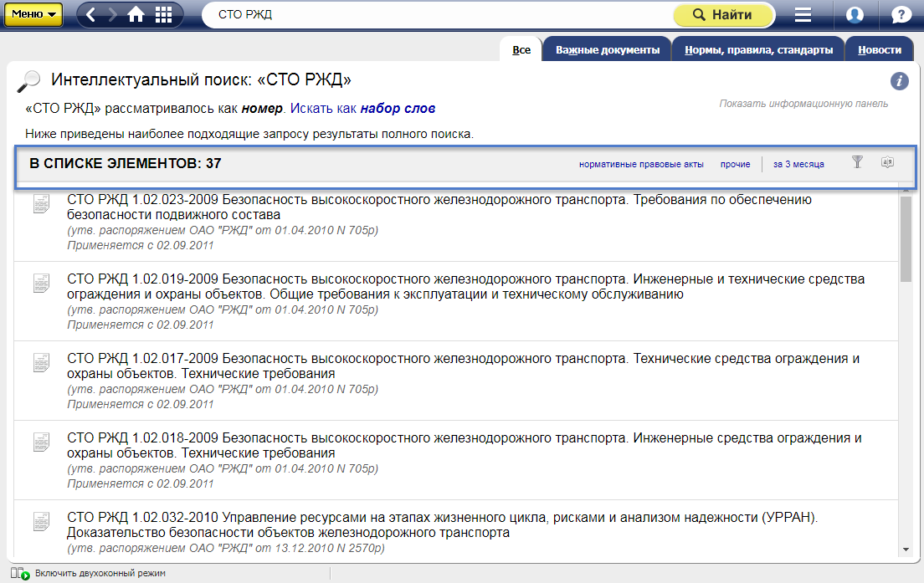Click in the search field containing СТО РЖД
Image resolution: width=924 pixels, height=583 pixels.
435,15
